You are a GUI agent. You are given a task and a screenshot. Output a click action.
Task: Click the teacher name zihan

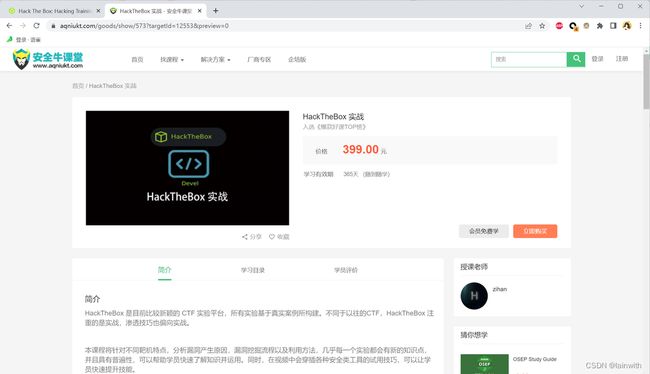coord(500,289)
